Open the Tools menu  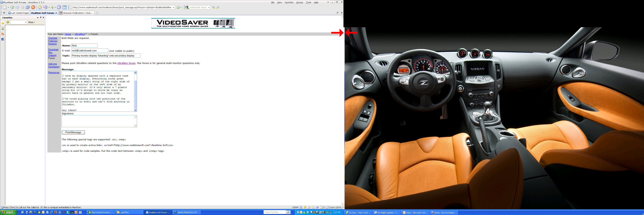click(309, 3)
